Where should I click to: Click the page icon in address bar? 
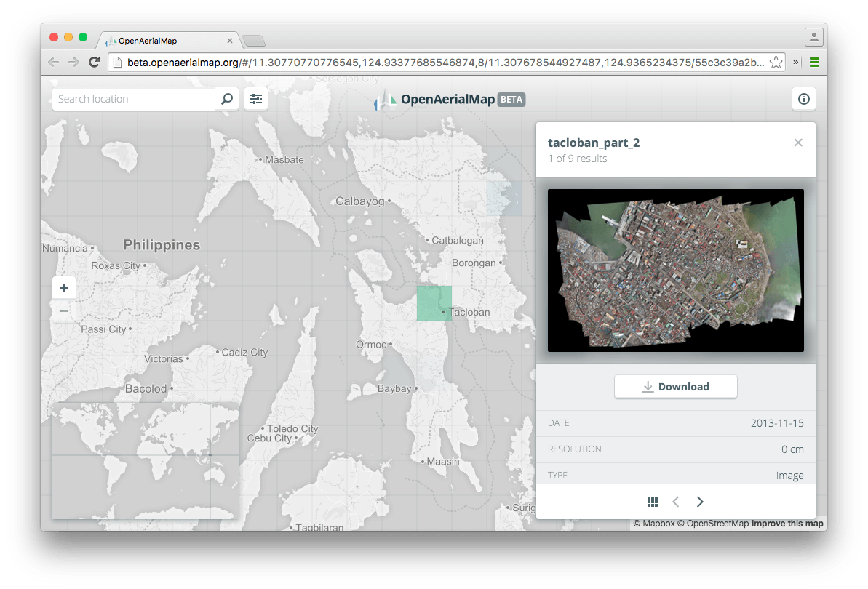(x=117, y=63)
